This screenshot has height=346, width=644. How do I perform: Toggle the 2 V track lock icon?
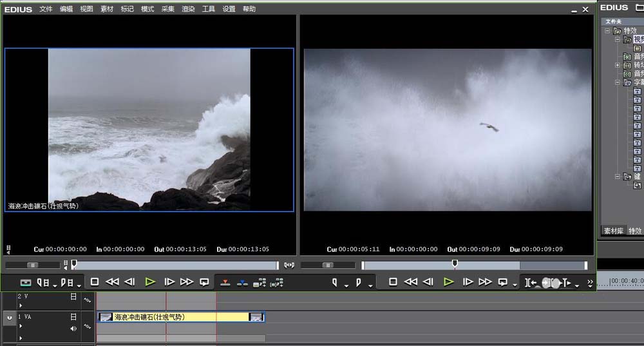pyautogui.click(x=73, y=296)
